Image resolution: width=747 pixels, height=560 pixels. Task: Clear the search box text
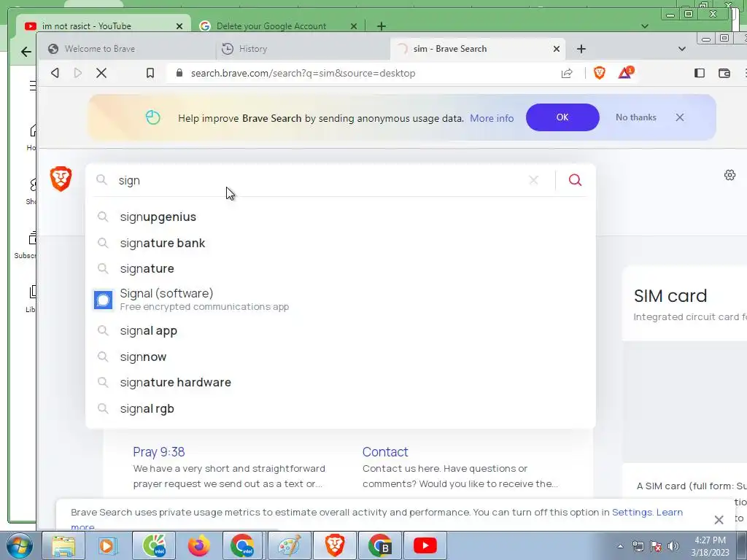pyautogui.click(x=533, y=180)
